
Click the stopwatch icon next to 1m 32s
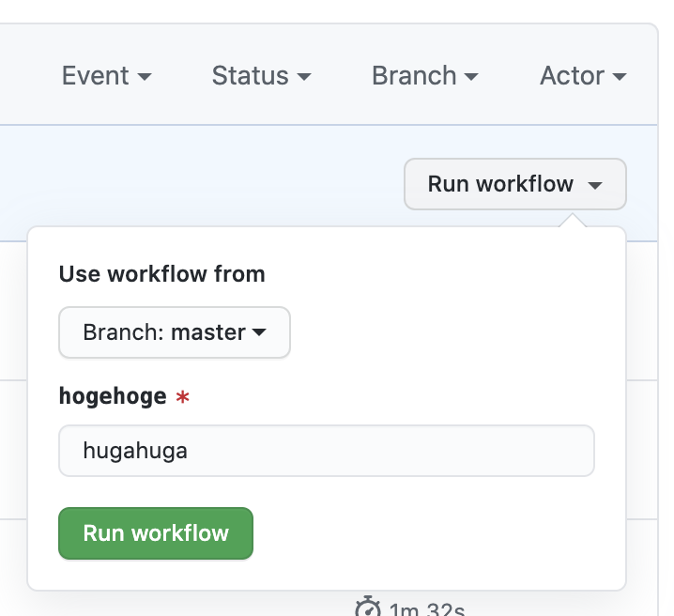click(368, 607)
